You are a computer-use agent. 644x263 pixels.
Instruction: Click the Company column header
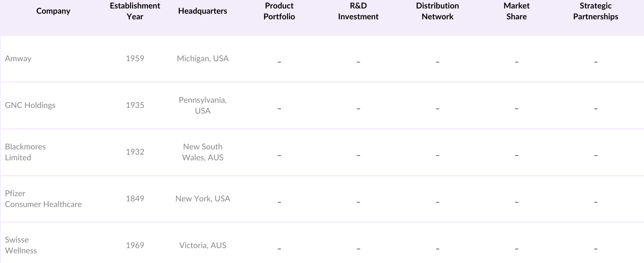coord(53,11)
